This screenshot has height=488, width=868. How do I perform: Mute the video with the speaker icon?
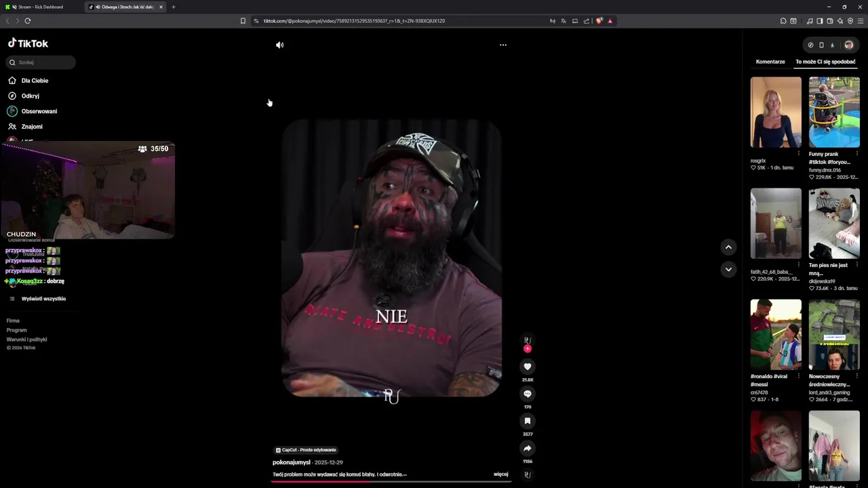pos(279,45)
